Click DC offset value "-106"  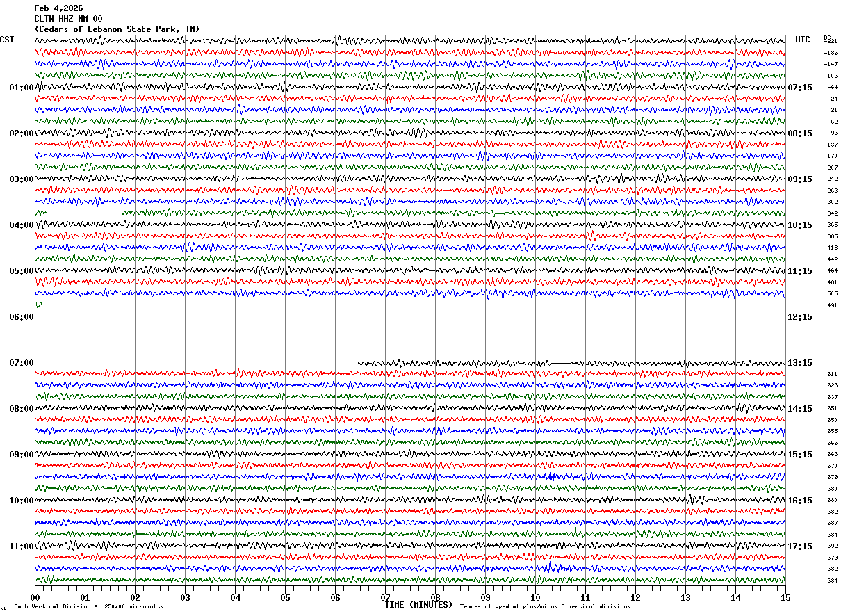pyautogui.click(x=831, y=76)
